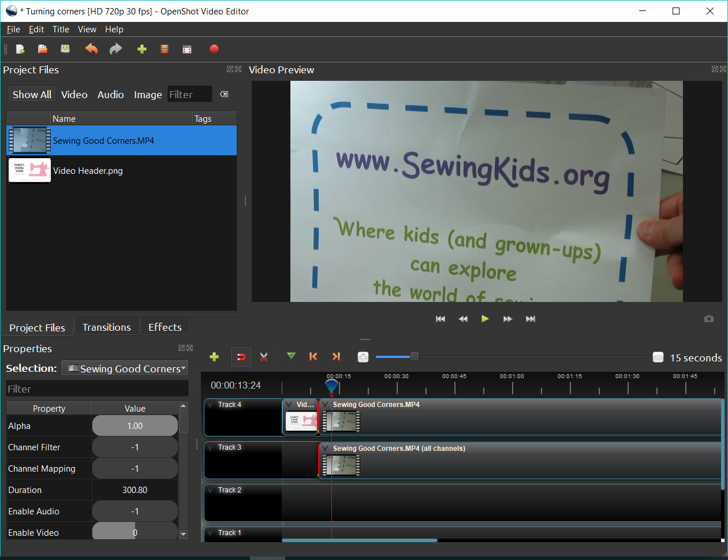Image resolution: width=728 pixels, height=560 pixels.
Task: Open the Title menu
Action: [x=61, y=29]
